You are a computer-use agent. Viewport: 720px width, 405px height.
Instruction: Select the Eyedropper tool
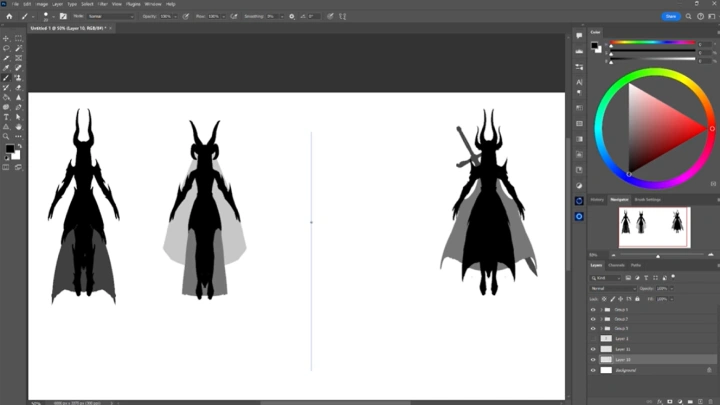click(x=6, y=68)
